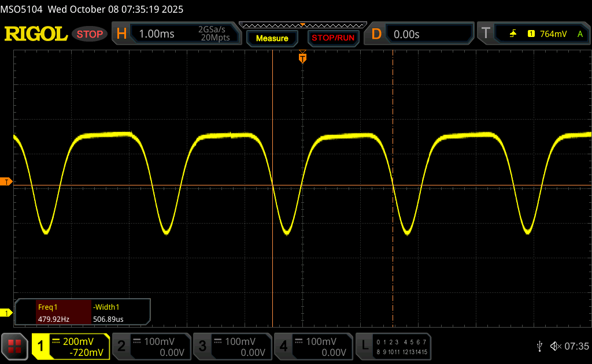The image size is (592, 364).
Task: Click the orange trigger position marker
Action: [302, 58]
